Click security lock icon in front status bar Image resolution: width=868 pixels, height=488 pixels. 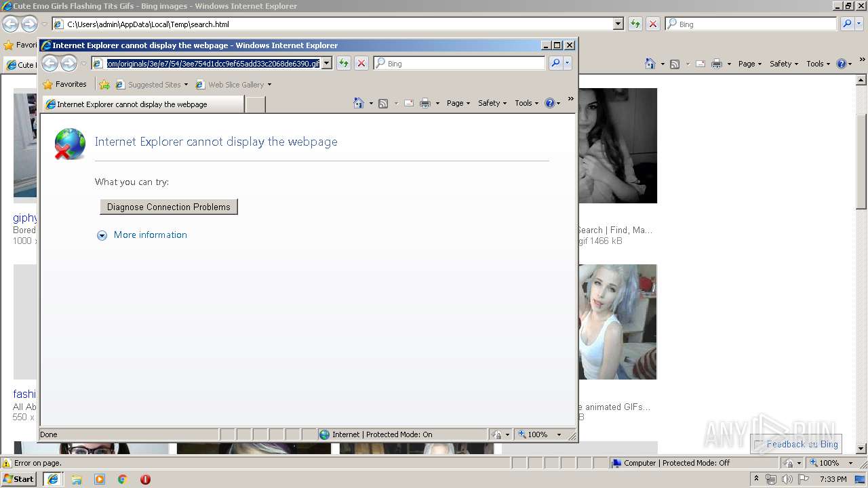[x=497, y=434]
